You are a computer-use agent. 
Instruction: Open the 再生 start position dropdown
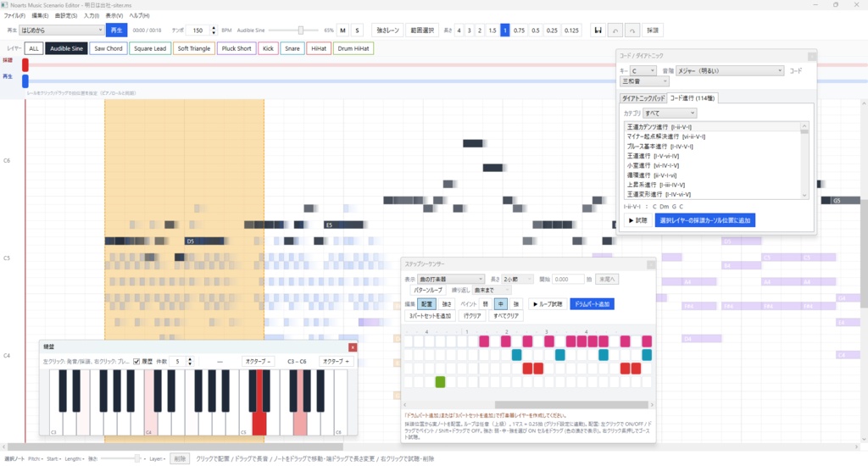click(61, 30)
